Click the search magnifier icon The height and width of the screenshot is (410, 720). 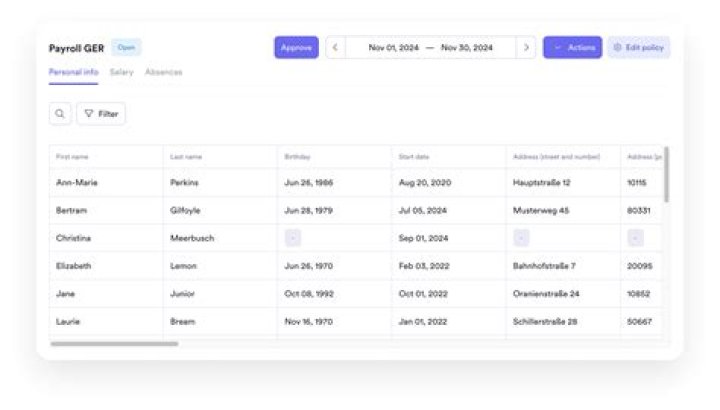tap(60, 114)
